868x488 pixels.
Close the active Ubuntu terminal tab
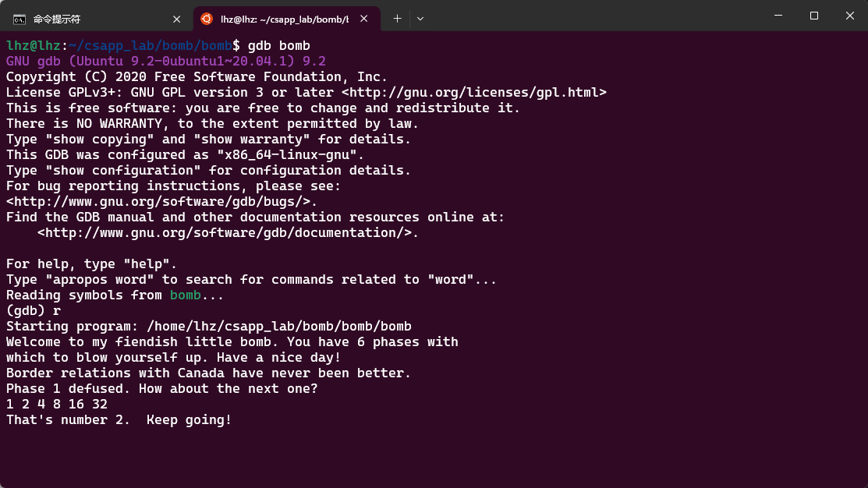click(363, 18)
